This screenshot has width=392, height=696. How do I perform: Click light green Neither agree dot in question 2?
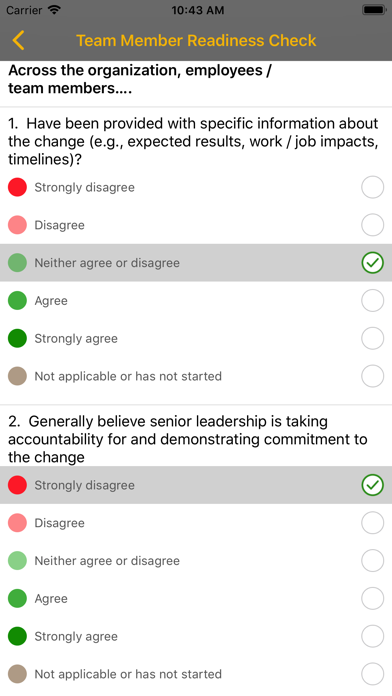[17, 561]
